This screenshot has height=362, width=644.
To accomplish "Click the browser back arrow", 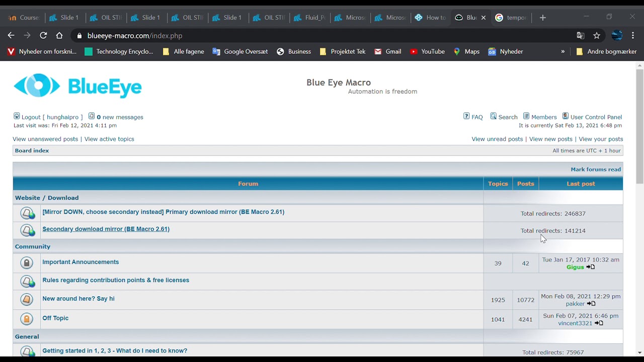I will coord(11,35).
